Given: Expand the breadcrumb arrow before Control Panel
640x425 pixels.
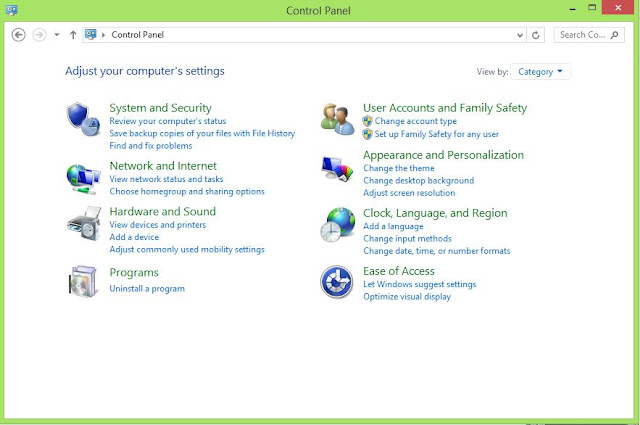Looking at the screenshot, I should 103,35.
